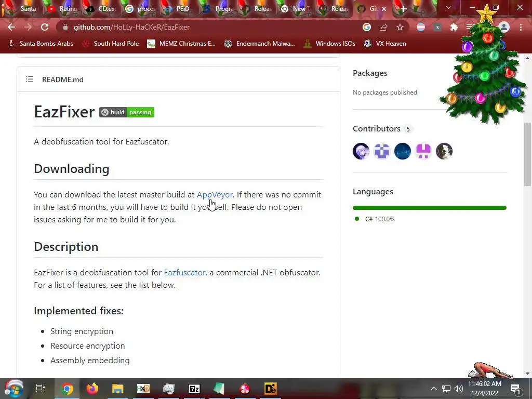The width and height of the screenshot is (532, 399).
Task: Click the README.md file name
Action: [63, 79]
